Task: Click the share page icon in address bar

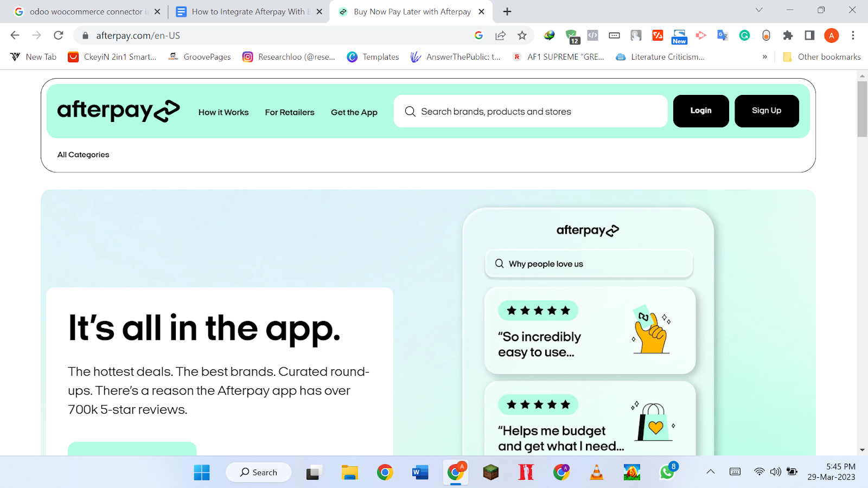Action: click(x=500, y=35)
